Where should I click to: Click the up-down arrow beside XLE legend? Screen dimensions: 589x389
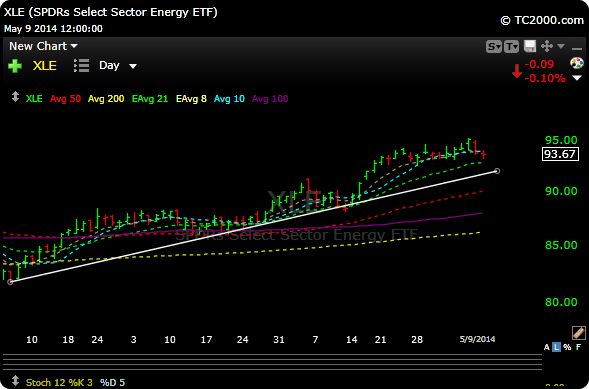(15, 96)
